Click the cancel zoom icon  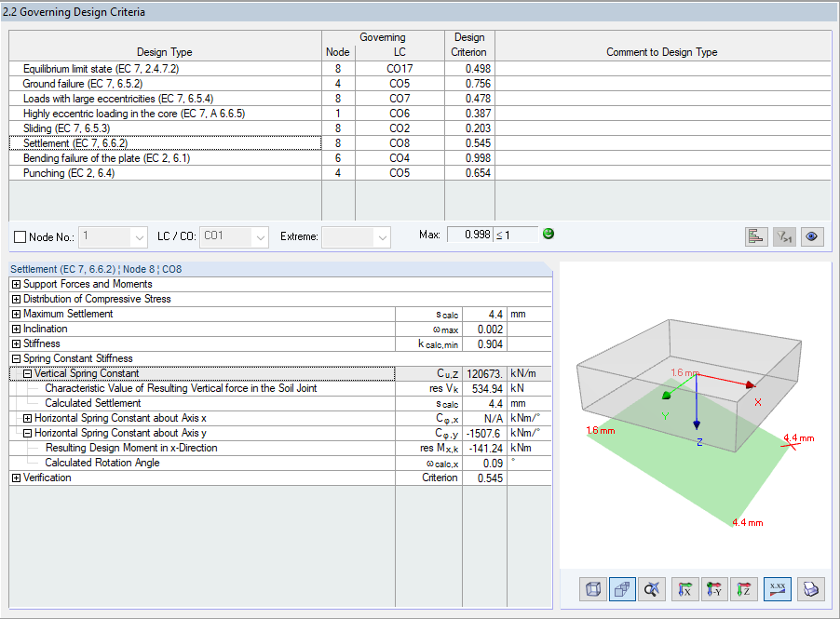[x=652, y=589]
